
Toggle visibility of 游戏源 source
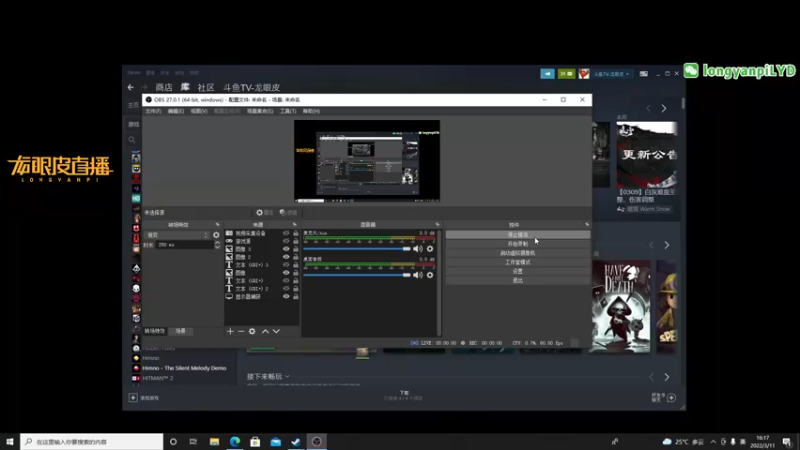point(286,241)
